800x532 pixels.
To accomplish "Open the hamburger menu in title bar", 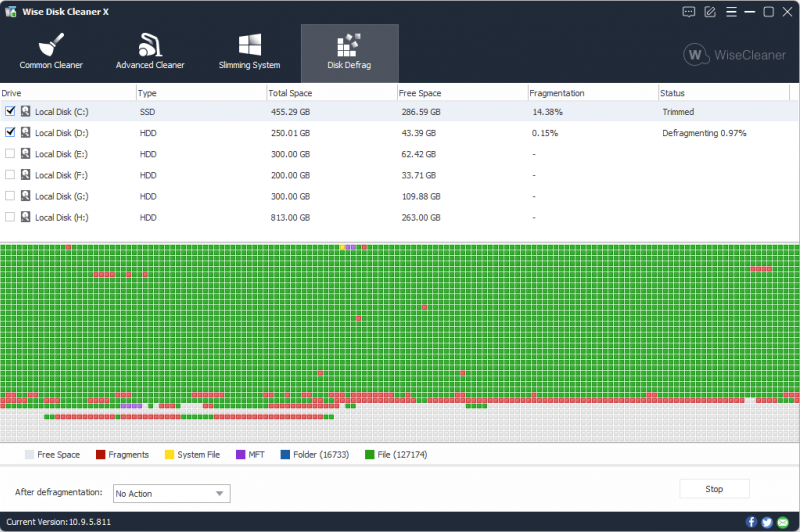I will [x=731, y=12].
